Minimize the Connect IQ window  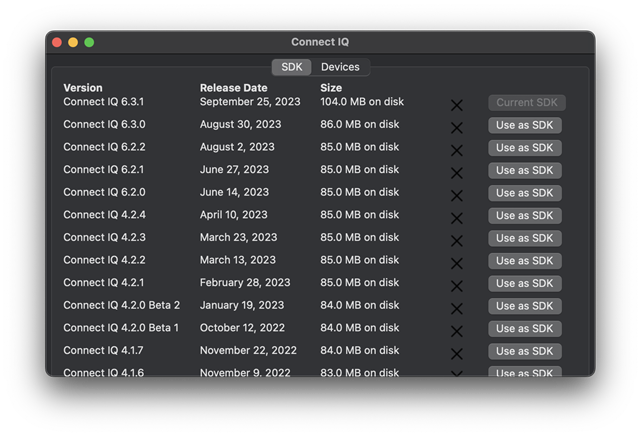pyautogui.click(x=73, y=42)
